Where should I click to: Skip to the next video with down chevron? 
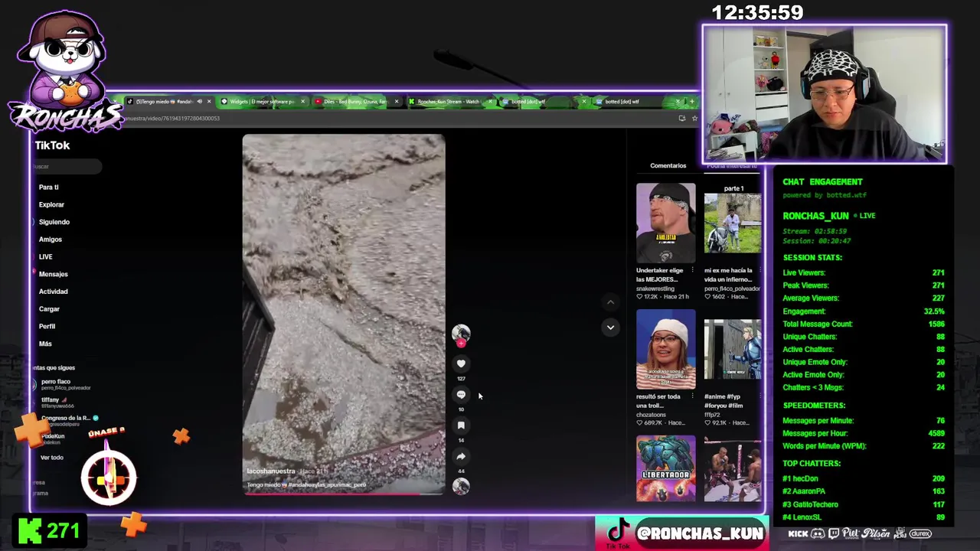pyautogui.click(x=610, y=327)
